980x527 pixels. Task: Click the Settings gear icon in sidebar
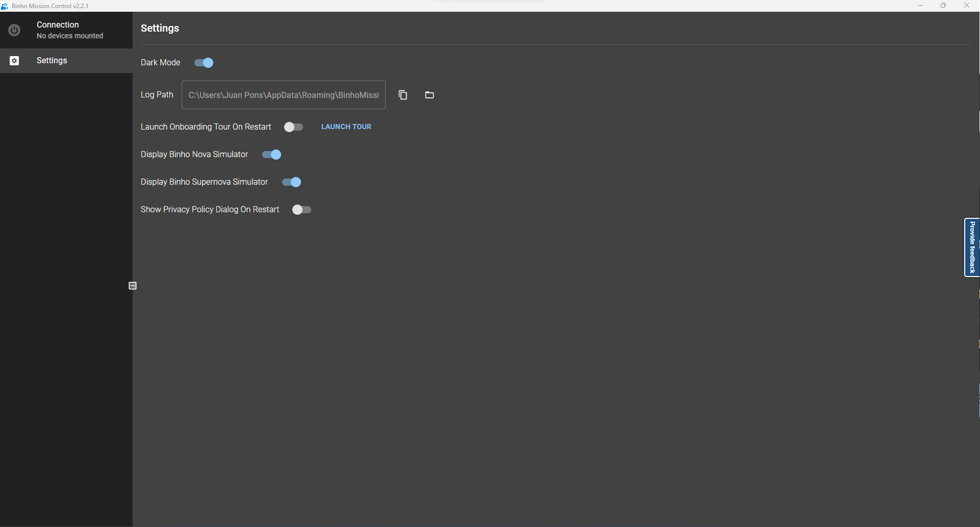coord(14,61)
